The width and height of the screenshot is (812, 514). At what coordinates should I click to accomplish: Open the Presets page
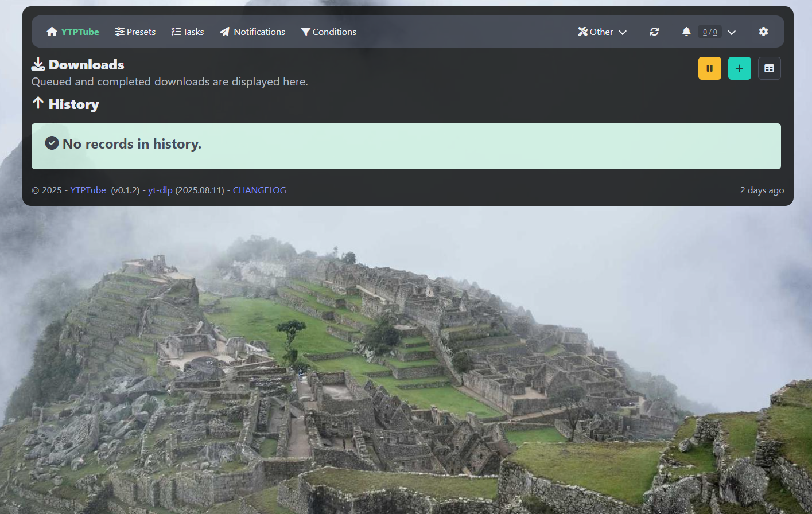point(135,32)
